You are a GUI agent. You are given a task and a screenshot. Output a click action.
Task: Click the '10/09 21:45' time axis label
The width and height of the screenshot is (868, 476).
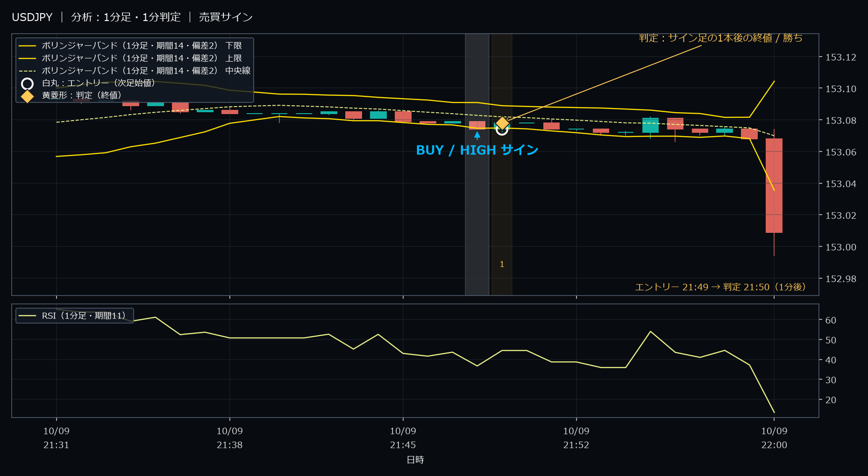tap(403, 438)
